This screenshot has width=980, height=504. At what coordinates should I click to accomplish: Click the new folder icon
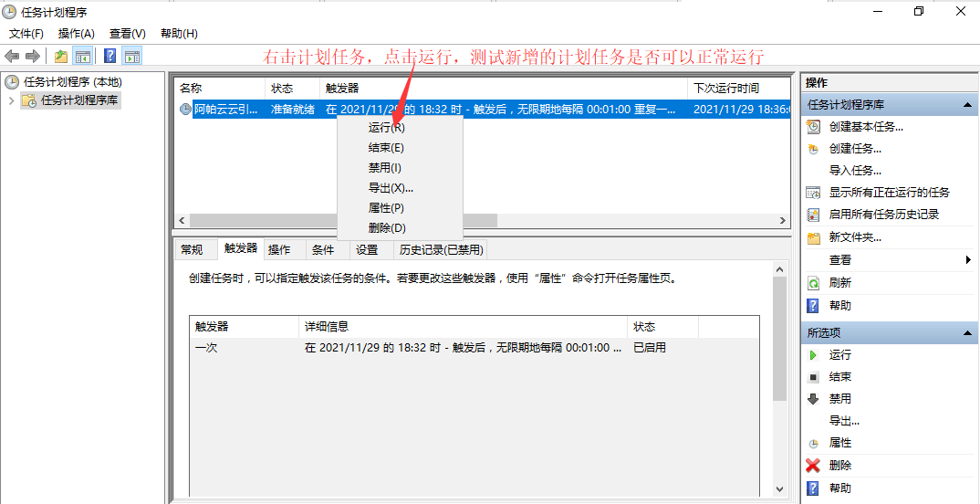[x=813, y=237]
